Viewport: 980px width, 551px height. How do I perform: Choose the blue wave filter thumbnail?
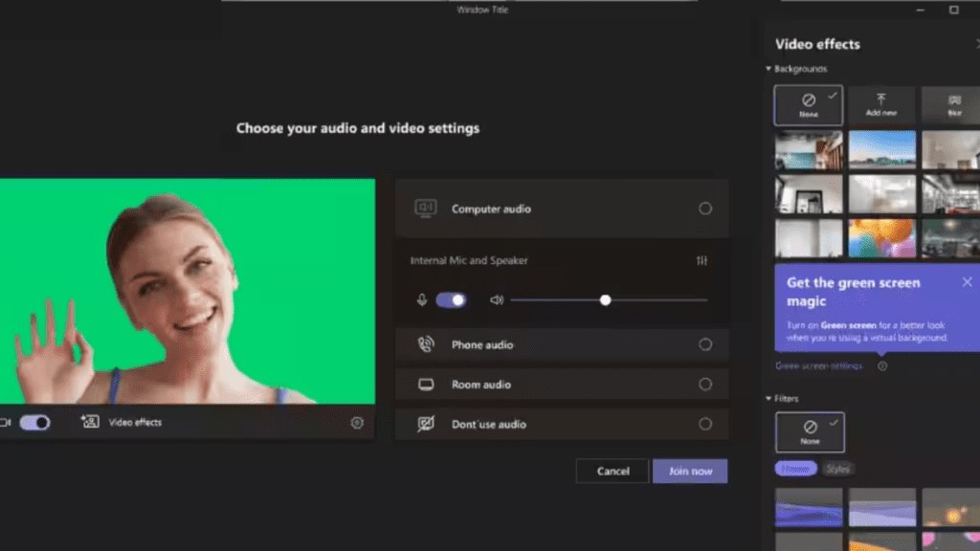pyautogui.click(x=809, y=508)
